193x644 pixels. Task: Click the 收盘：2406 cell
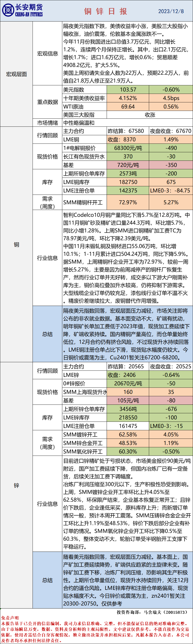[x=128, y=375]
